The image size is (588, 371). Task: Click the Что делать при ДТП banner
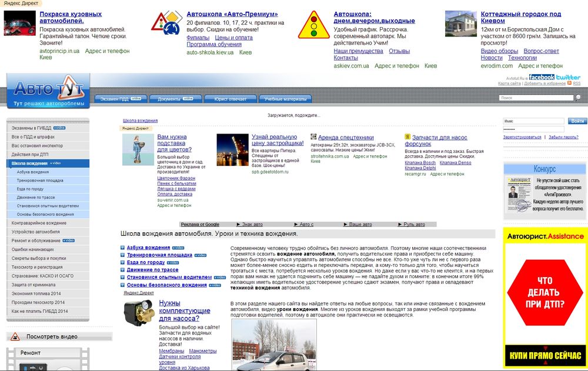click(544, 293)
